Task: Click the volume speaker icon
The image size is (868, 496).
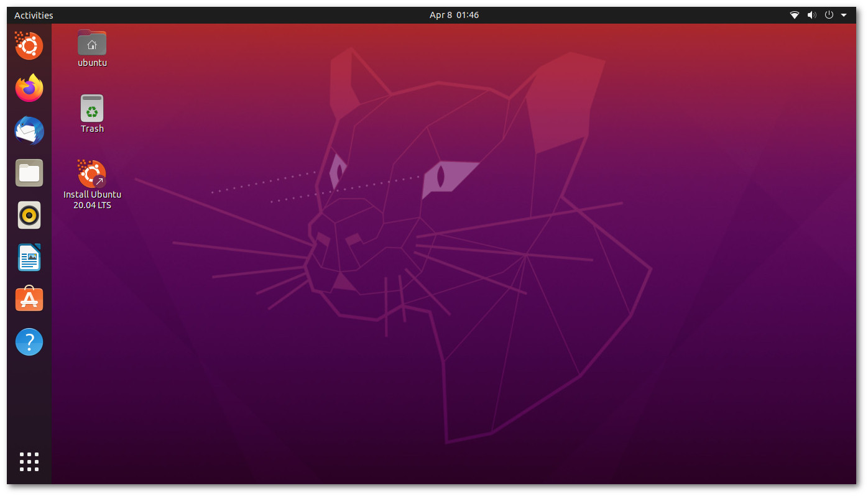Action: point(811,15)
